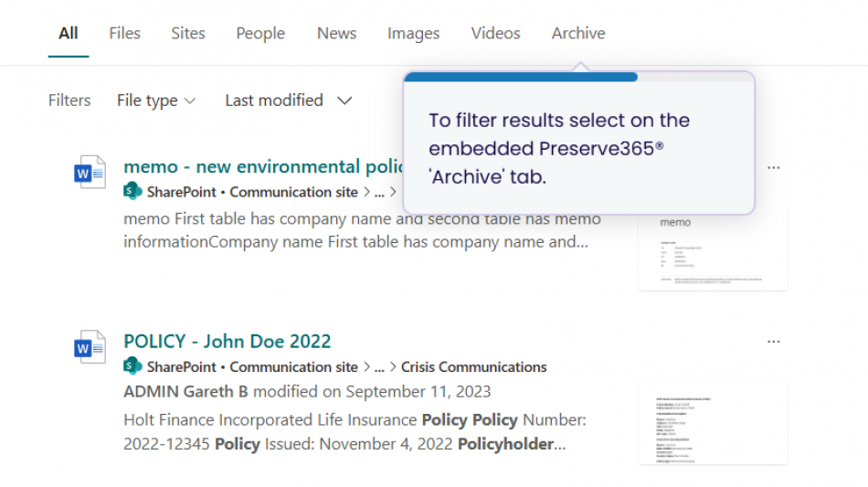868x487 pixels.
Task: Expand the File type filter
Action: [156, 101]
